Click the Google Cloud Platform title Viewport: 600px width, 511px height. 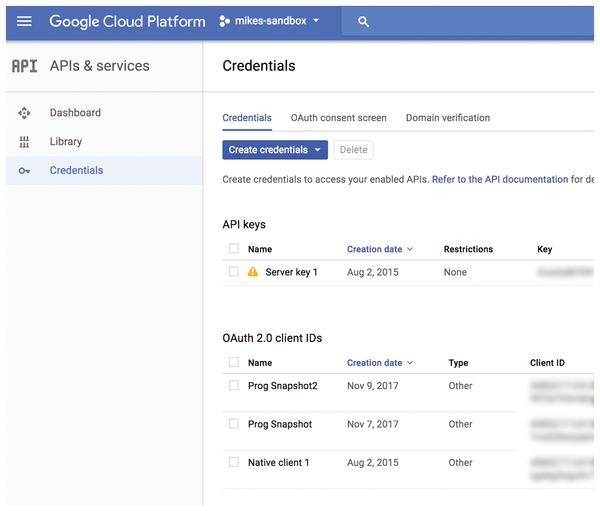[127, 21]
